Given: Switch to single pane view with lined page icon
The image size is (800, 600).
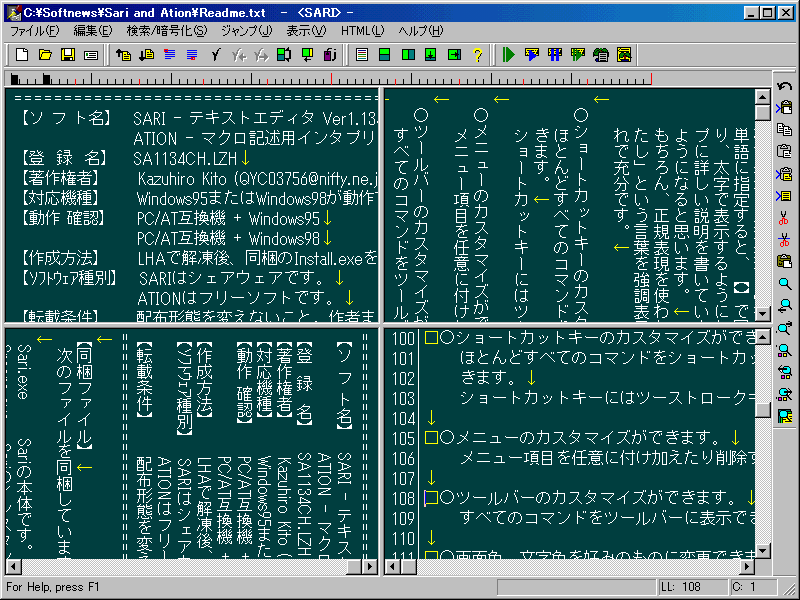Looking at the screenshot, I should 362,55.
